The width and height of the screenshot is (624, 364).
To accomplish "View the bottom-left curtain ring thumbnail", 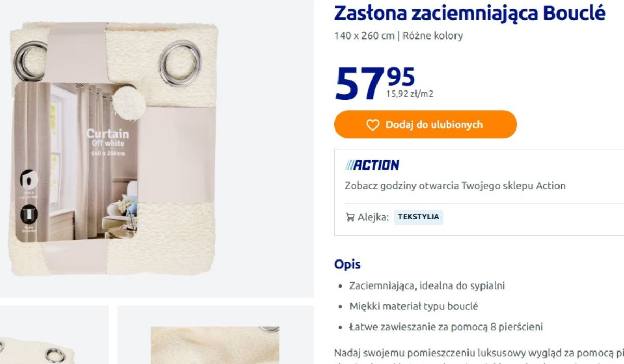I will (x=54, y=335).
